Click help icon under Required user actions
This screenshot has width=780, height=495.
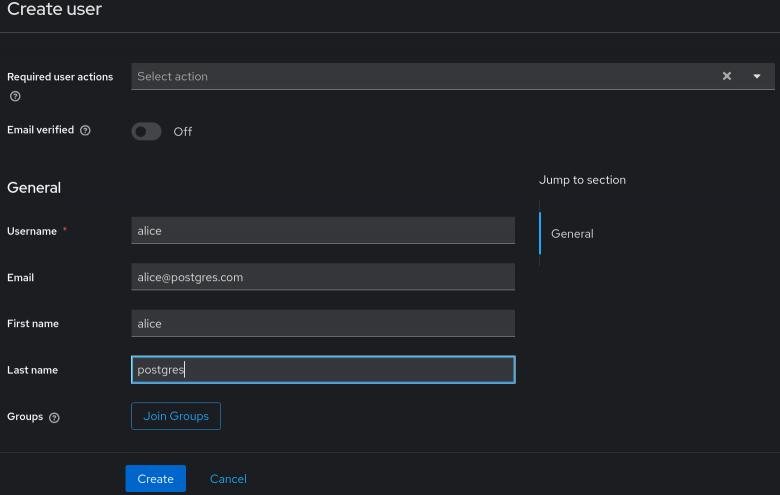[x=15, y=97]
